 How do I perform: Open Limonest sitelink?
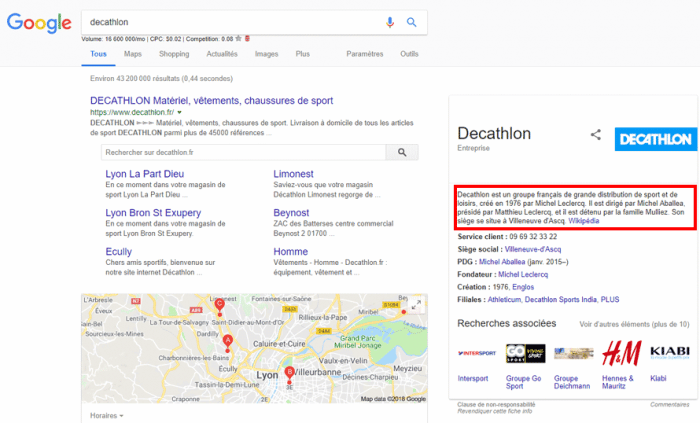click(x=293, y=174)
